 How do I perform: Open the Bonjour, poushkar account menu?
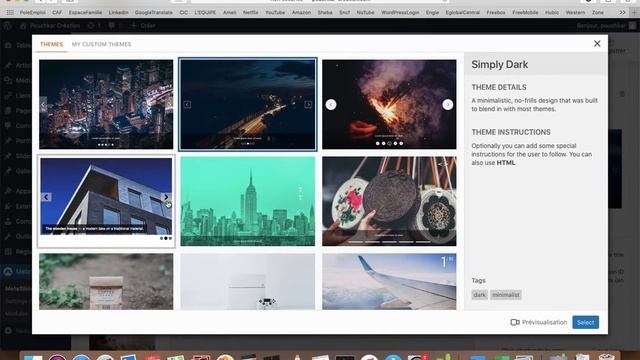point(606,26)
